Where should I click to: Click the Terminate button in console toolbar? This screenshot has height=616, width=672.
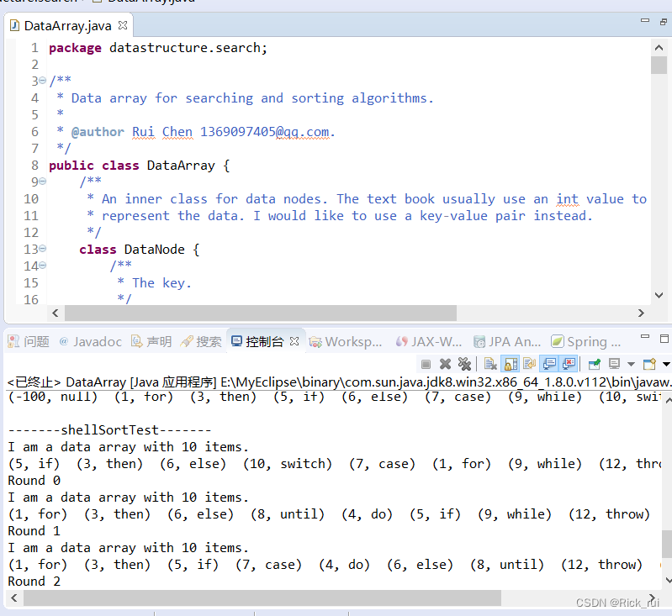pyautogui.click(x=426, y=364)
